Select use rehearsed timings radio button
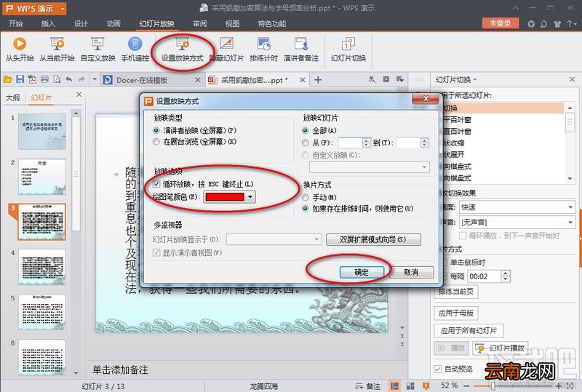582x392 pixels. click(305, 209)
